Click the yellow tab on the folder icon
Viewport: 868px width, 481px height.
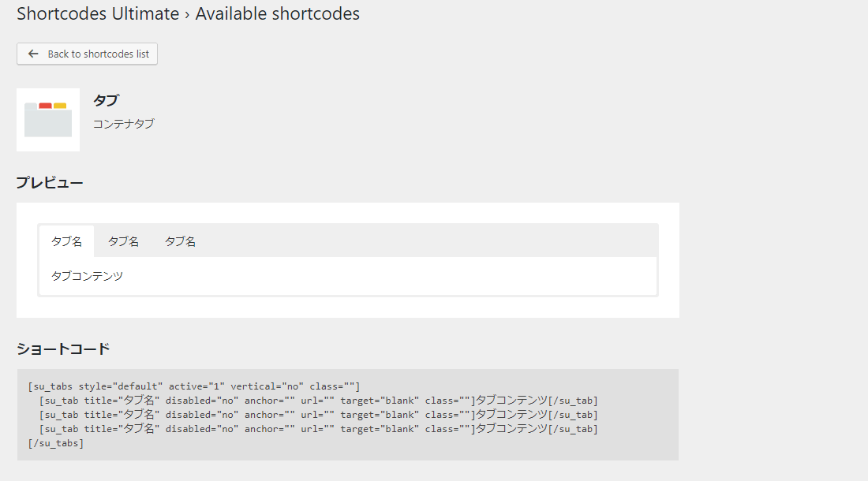point(60,106)
